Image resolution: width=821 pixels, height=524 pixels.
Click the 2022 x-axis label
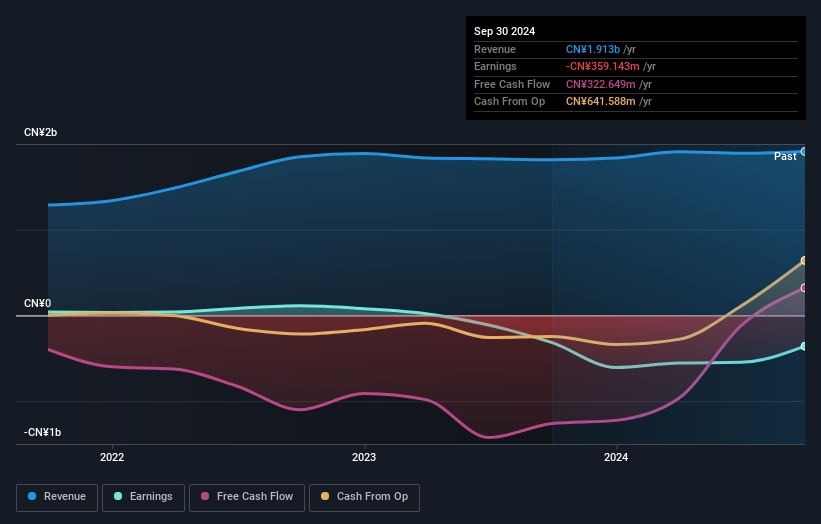click(x=112, y=458)
